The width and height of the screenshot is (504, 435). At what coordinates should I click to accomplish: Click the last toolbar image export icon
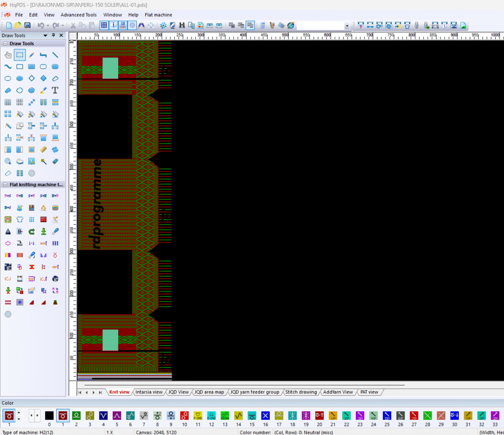coord(463,26)
